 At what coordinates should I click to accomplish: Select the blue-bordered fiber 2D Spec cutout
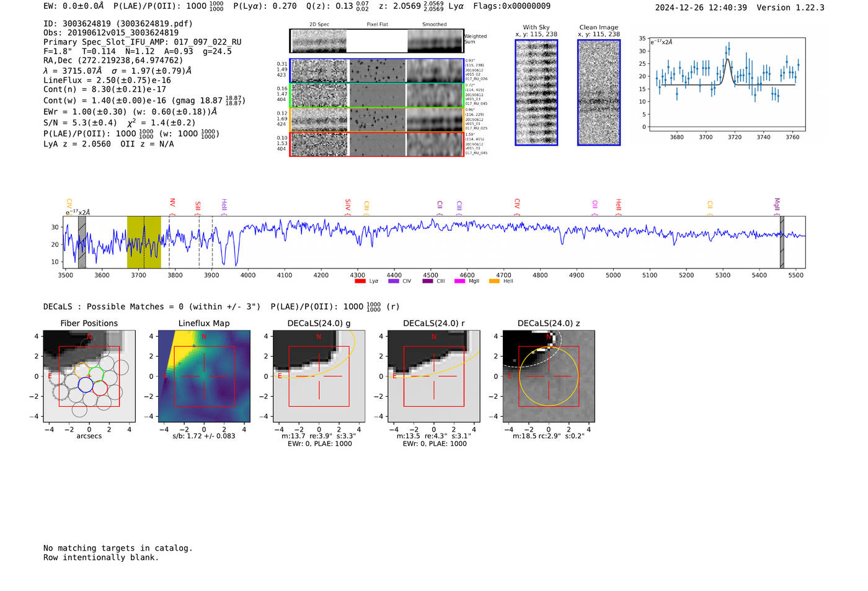click(x=319, y=71)
